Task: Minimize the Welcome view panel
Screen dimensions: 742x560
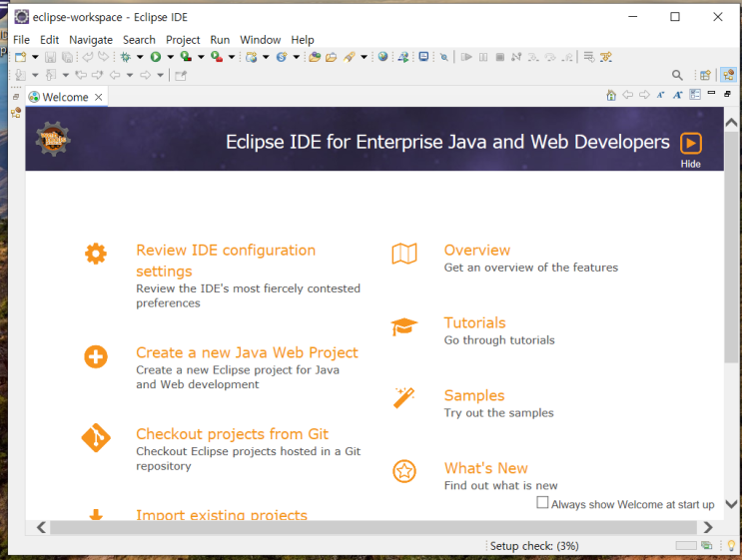Action: pyautogui.click(x=711, y=94)
